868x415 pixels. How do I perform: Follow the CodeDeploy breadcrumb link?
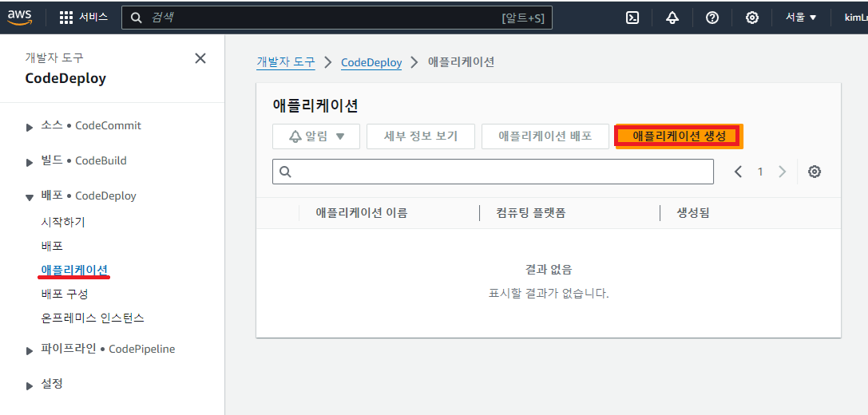pos(371,62)
